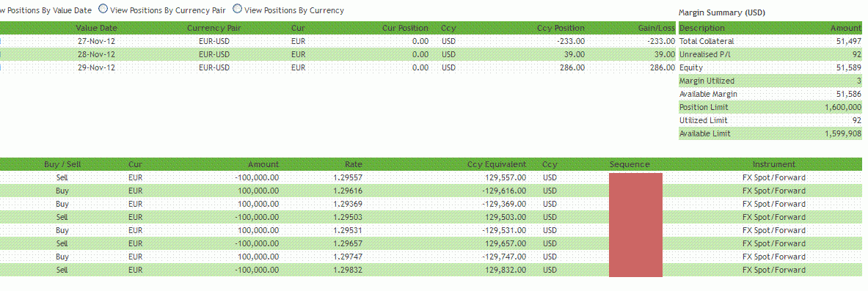Select View Positions By Currency Pair radio
Screen dimensions: 868x291
pyautogui.click(x=103, y=10)
